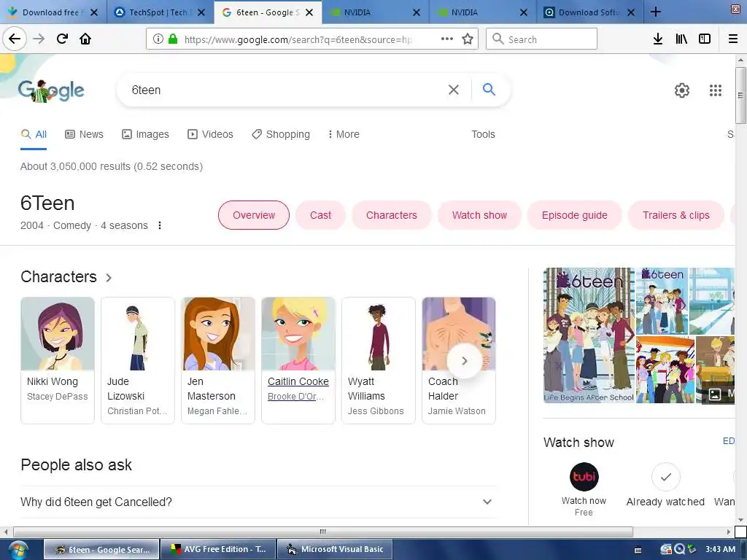Open the large 6teen poster image

point(589,335)
